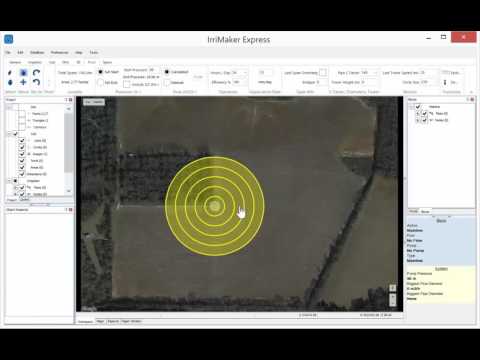Open the File menu
The height and width of the screenshot is (360, 480).
[x=8, y=52]
